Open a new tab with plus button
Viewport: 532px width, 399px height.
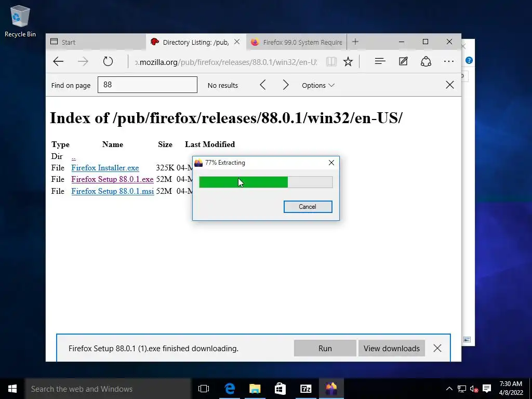coord(355,42)
